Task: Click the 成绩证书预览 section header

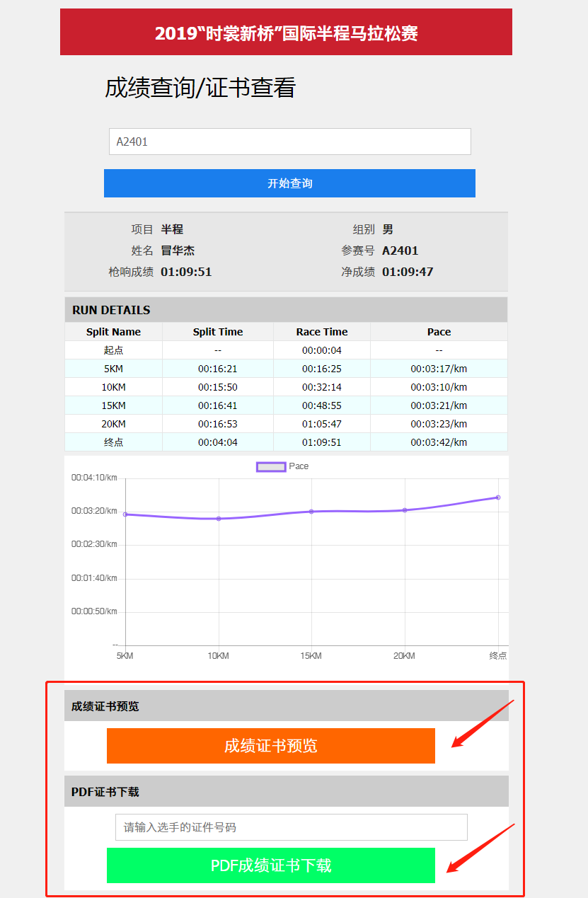Action: (x=287, y=706)
